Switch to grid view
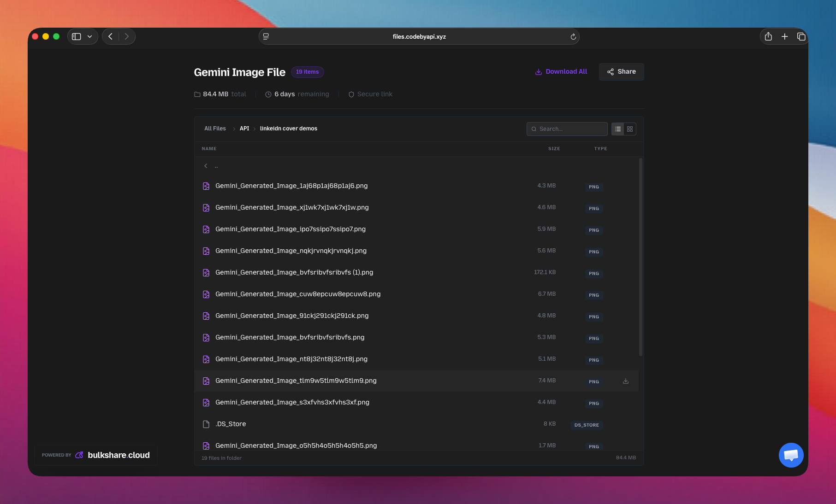836x504 pixels. (630, 129)
